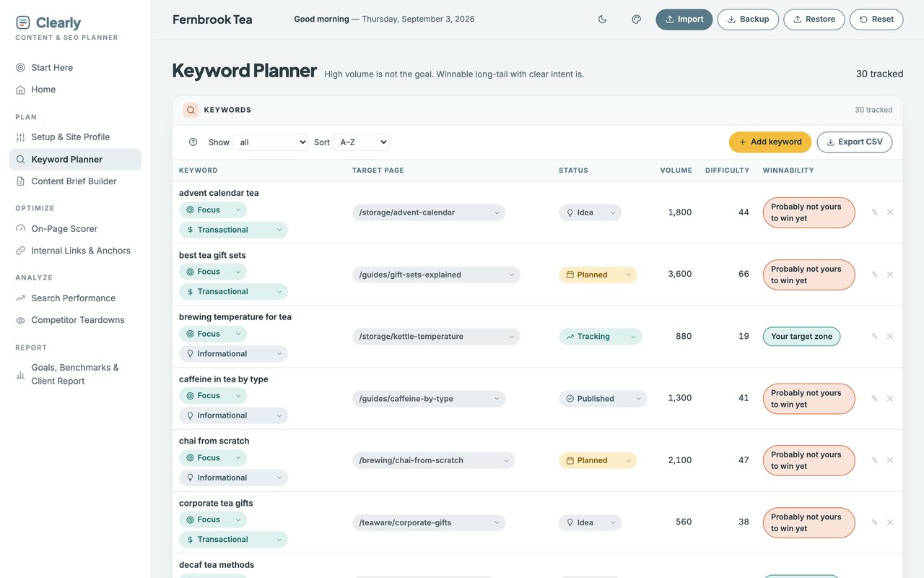Open Internal Links & Anchors

click(75, 251)
